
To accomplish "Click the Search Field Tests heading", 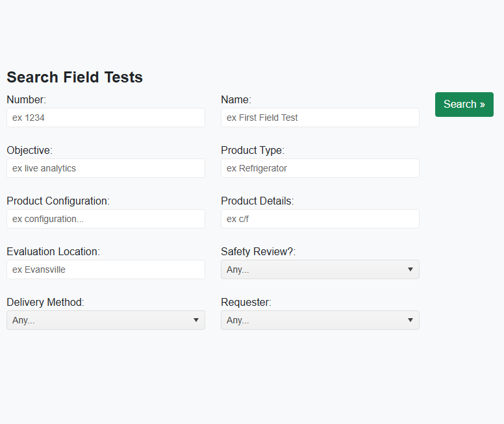I will pos(75,77).
